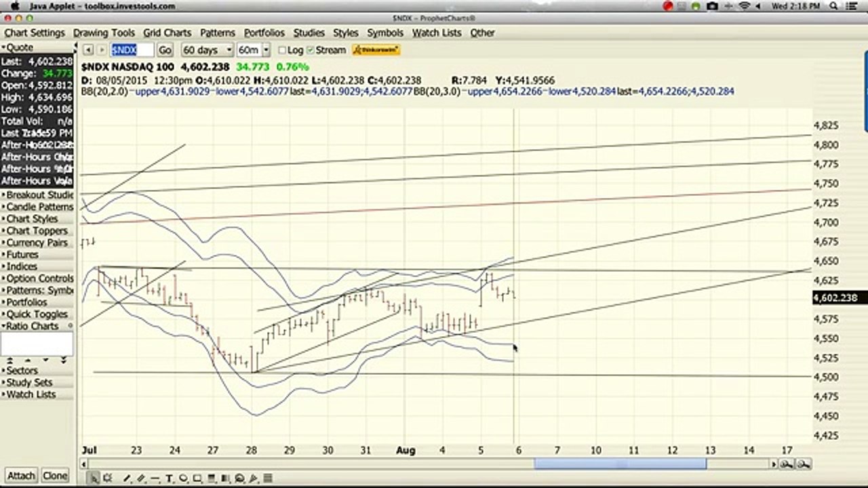Select the arc circle drawing tool
Viewport: 868px width, 488px height.
tap(239, 479)
